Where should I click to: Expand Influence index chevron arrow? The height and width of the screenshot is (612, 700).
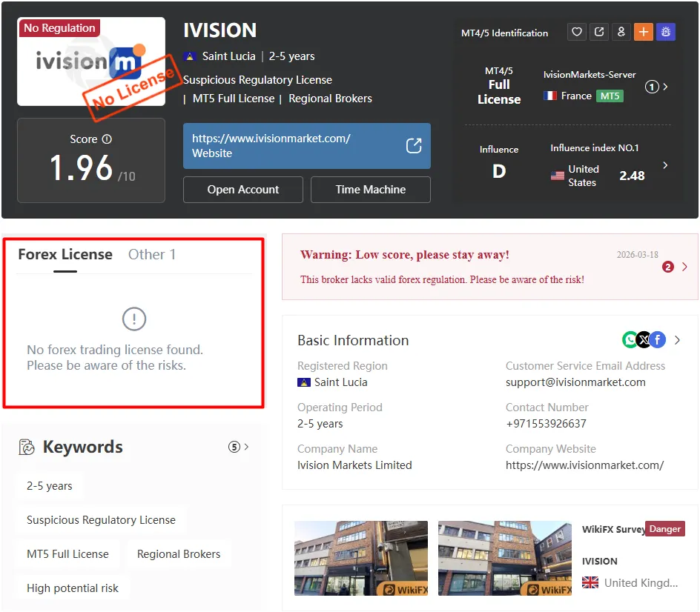[x=665, y=165]
